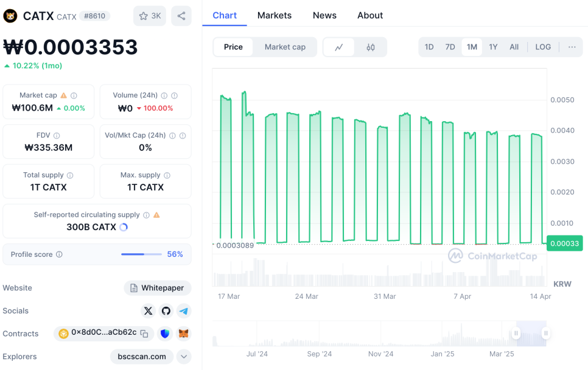
Task: Open the Total supply info icon
Action: click(70, 175)
